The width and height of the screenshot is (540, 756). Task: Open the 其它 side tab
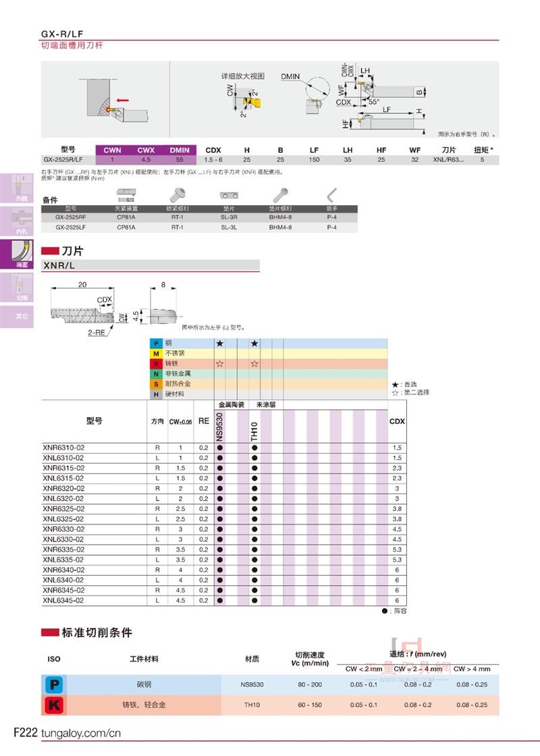[16, 317]
